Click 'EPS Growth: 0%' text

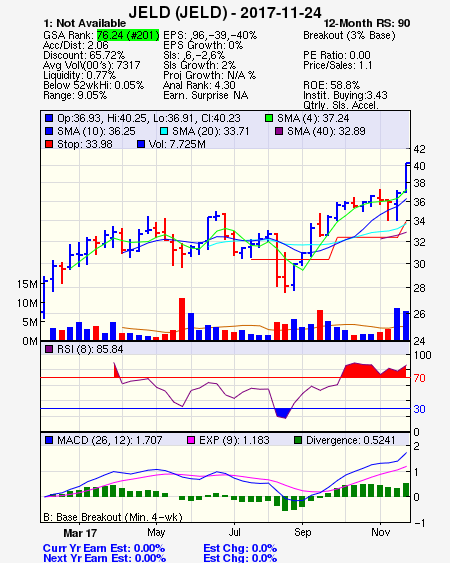[x=203, y=45]
